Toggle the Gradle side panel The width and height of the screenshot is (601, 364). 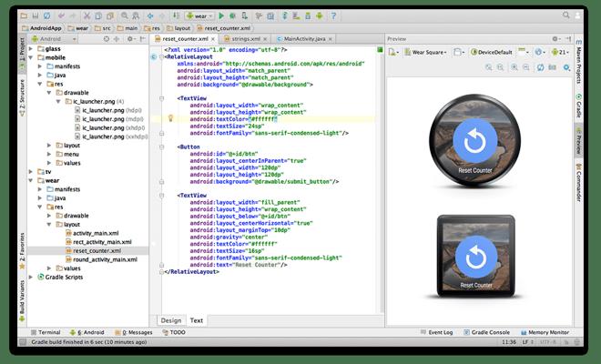click(578, 106)
